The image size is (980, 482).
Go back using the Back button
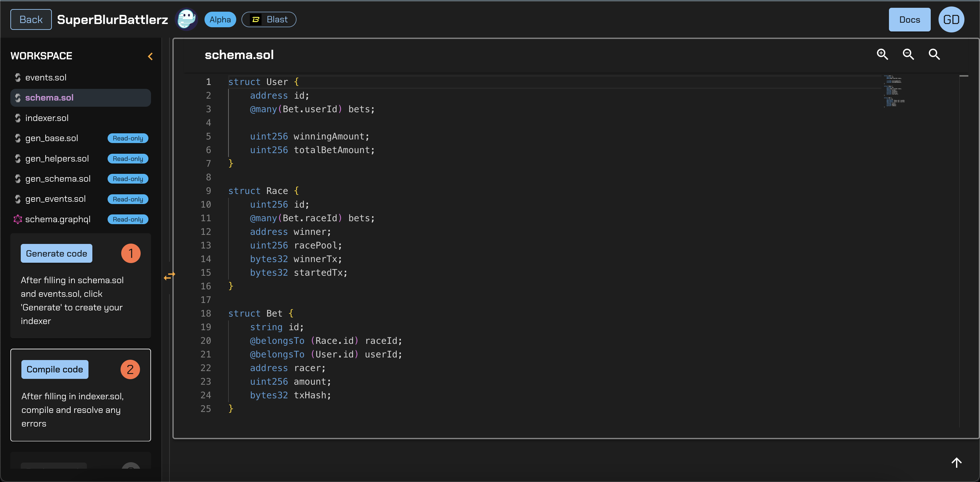[31, 19]
